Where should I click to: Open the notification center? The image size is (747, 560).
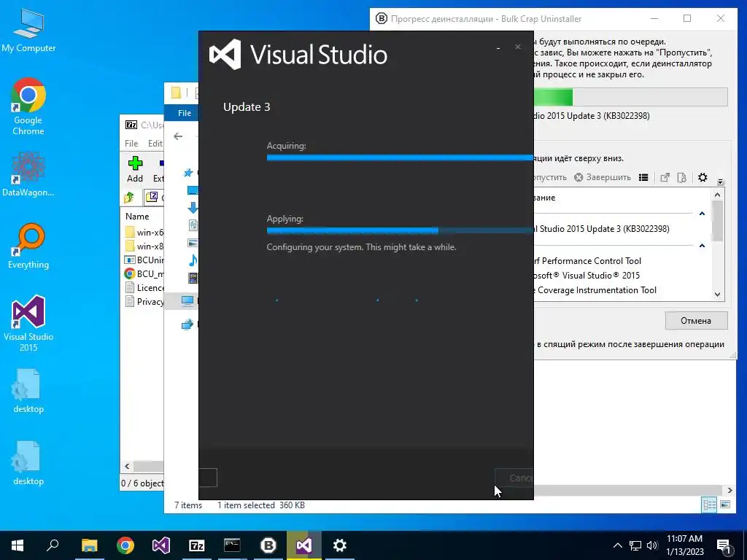coord(724,545)
